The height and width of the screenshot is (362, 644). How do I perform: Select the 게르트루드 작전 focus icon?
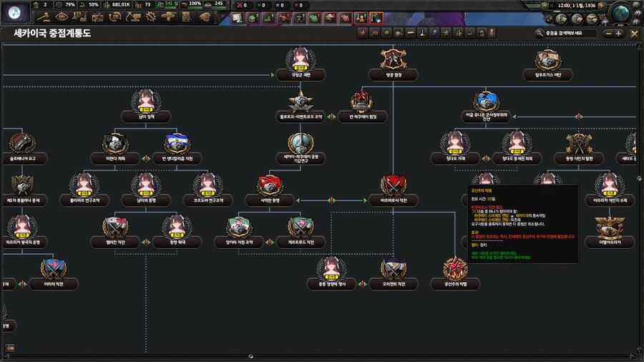click(x=301, y=227)
